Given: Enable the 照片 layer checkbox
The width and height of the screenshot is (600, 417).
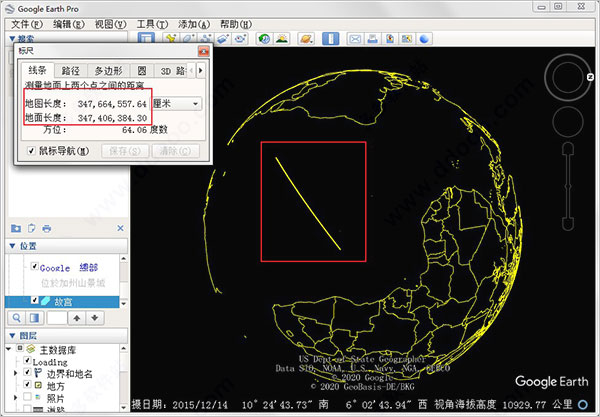Looking at the screenshot, I should click(27, 396).
